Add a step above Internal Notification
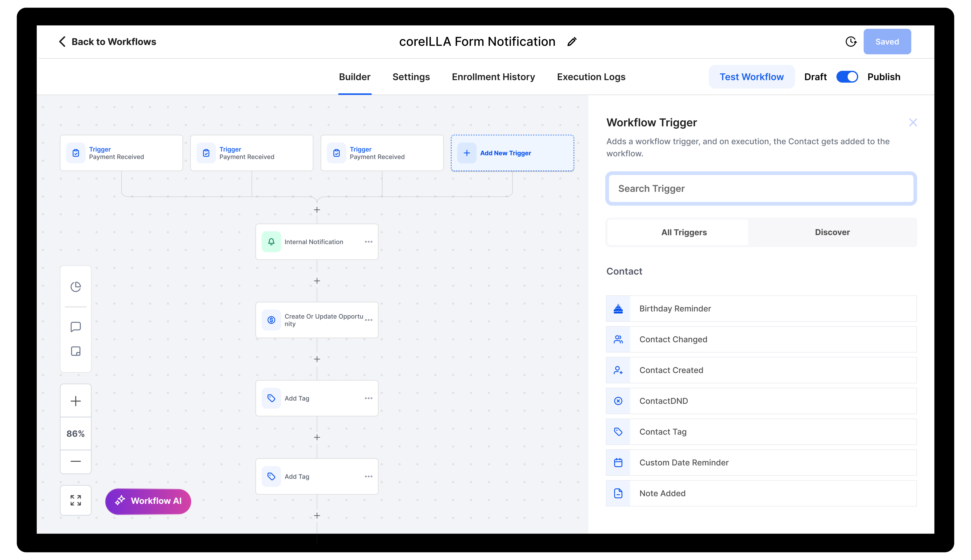Screen dimensions: 971x560 tap(317, 210)
